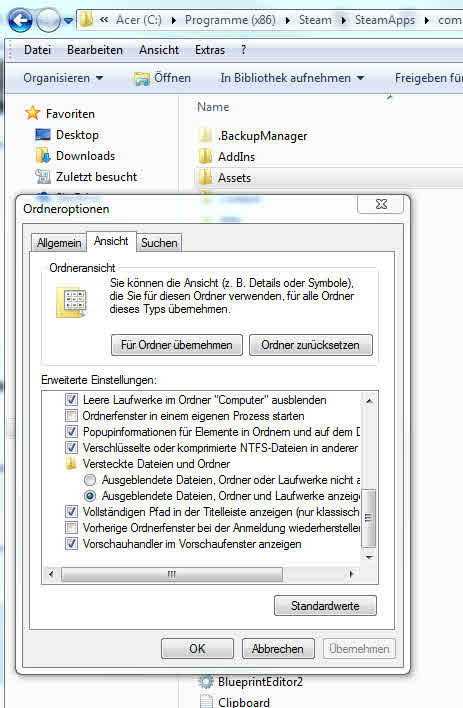This screenshot has height=708, width=463.
Task: Select the Clipboard file icon
Action: pos(206,701)
